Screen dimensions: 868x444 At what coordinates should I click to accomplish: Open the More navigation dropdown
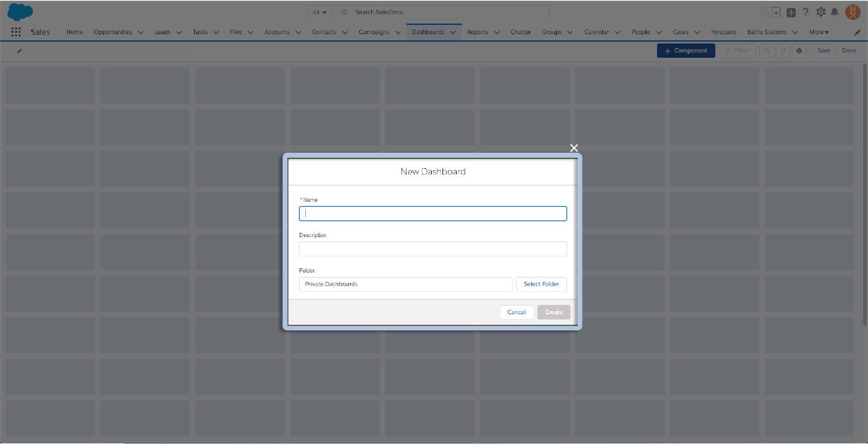pyautogui.click(x=819, y=32)
